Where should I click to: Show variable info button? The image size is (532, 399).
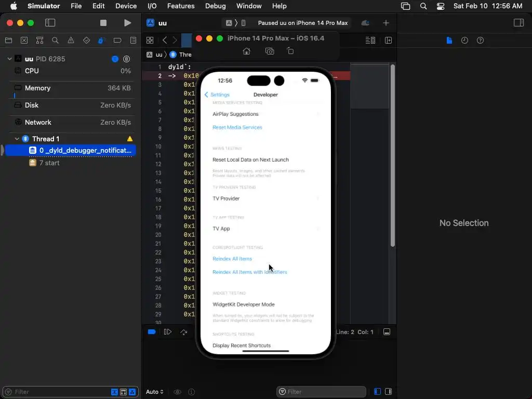click(x=191, y=392)
